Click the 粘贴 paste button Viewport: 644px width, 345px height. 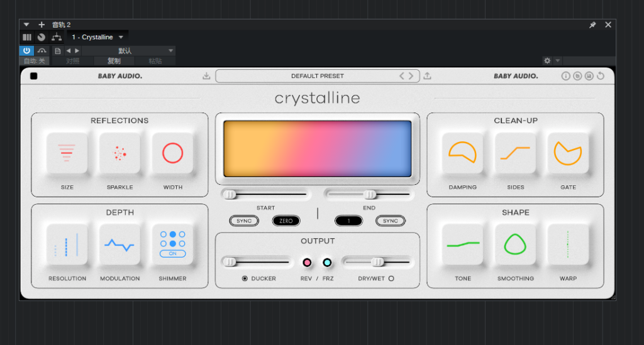tap(155, 61)
